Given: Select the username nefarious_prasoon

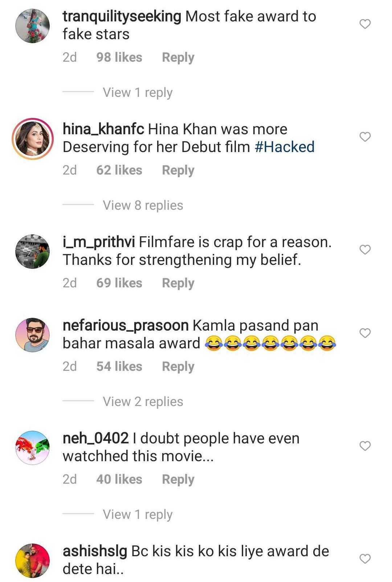Looking at the screenshot, I should 123,325.
